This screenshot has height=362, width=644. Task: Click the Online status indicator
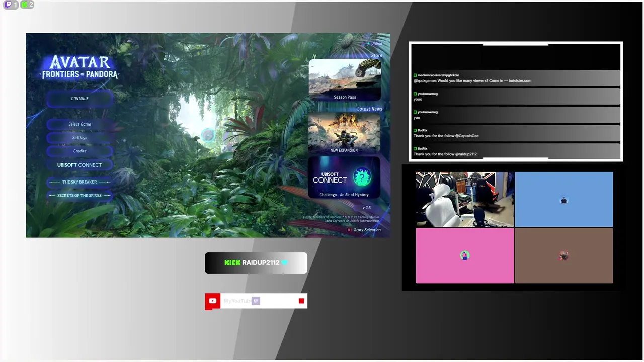374,44
